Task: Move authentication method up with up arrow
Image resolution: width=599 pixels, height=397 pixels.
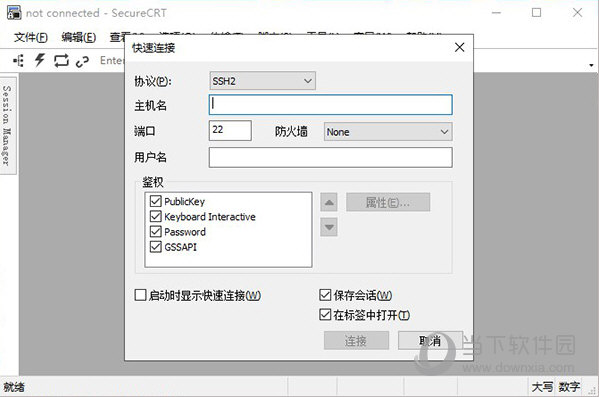Action: [x=329, y=202]
